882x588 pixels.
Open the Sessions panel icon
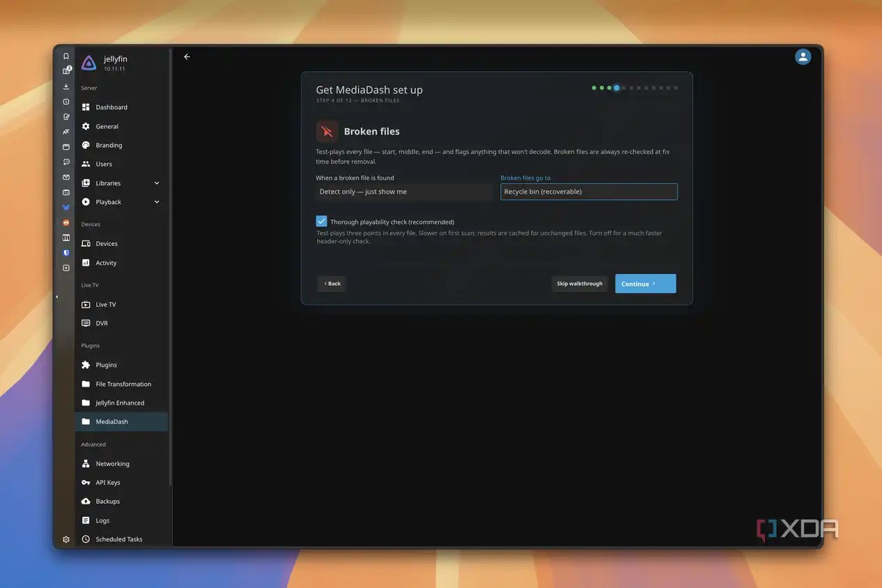click(x=66, y=162)
